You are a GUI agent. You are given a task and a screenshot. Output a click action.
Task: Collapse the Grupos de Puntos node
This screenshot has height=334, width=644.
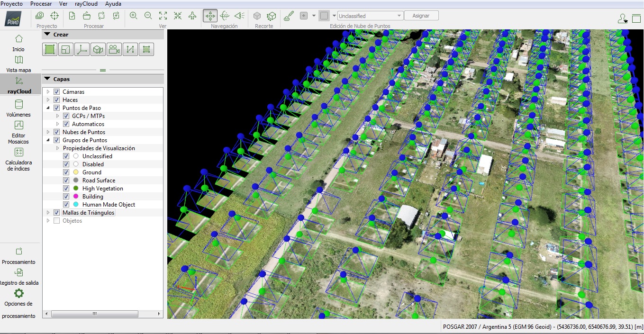48,140
